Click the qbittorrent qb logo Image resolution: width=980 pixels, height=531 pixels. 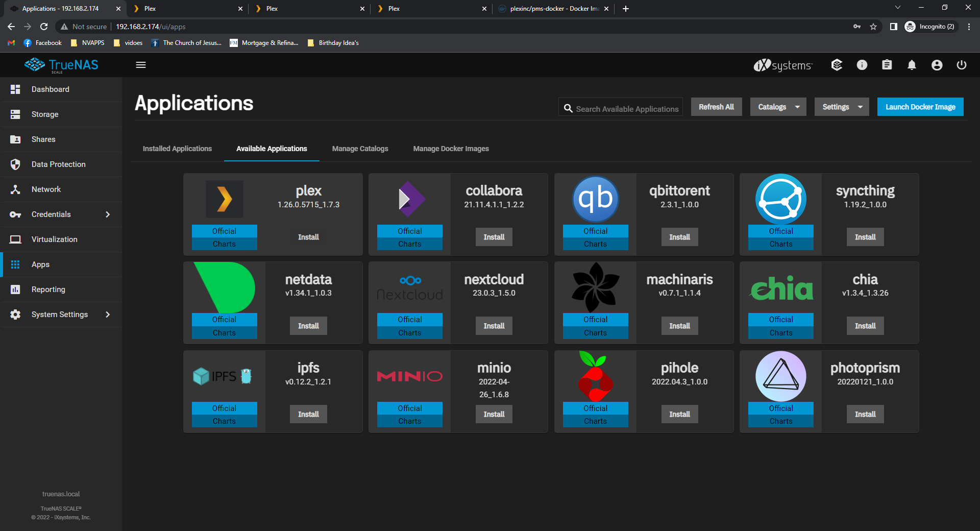(x=595, y=199)
